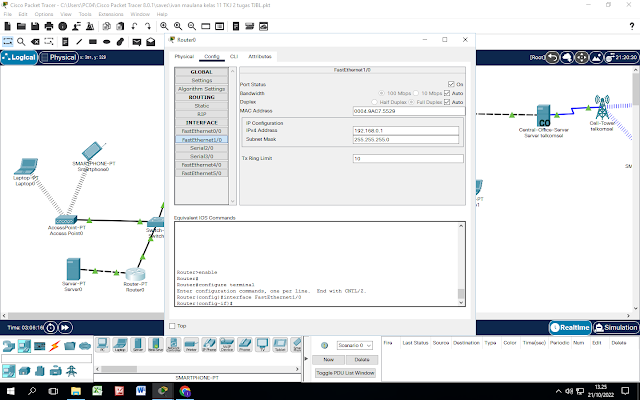Click Toggle PDU List Window button

[345, 373]
